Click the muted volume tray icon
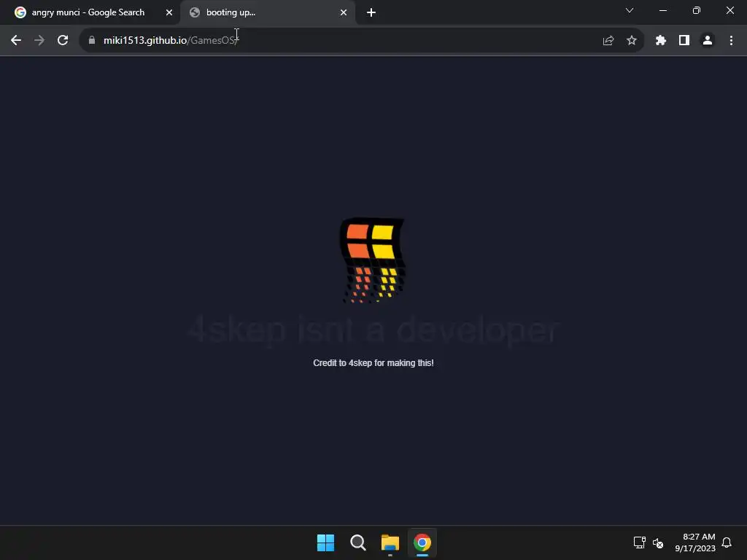Screen dimensions: 747x560 [658, 542]
